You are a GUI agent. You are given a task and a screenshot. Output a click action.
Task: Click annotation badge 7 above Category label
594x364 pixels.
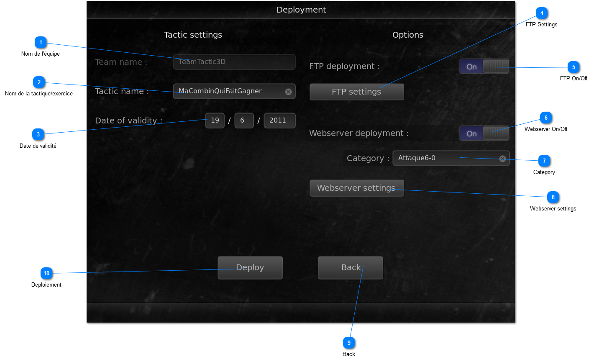(x=544, y=161)
